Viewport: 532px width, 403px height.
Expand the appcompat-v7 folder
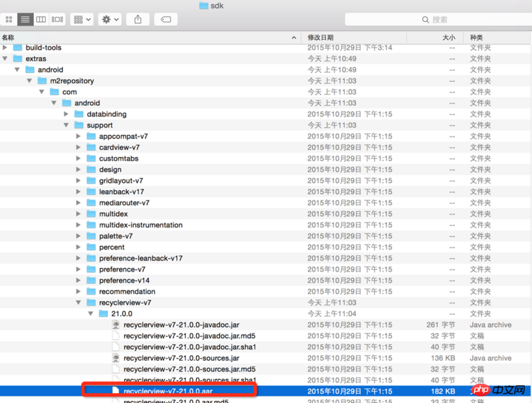pos(79,136)
